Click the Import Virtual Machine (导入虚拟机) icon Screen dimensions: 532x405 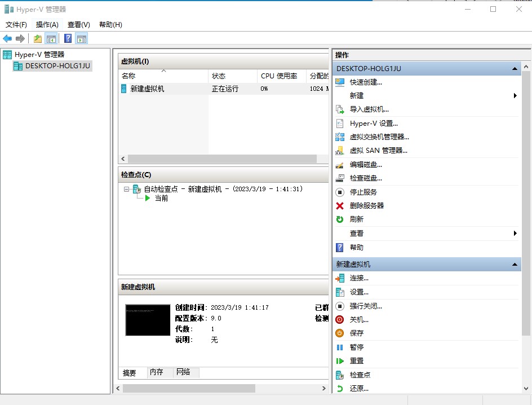coord(340,109)
